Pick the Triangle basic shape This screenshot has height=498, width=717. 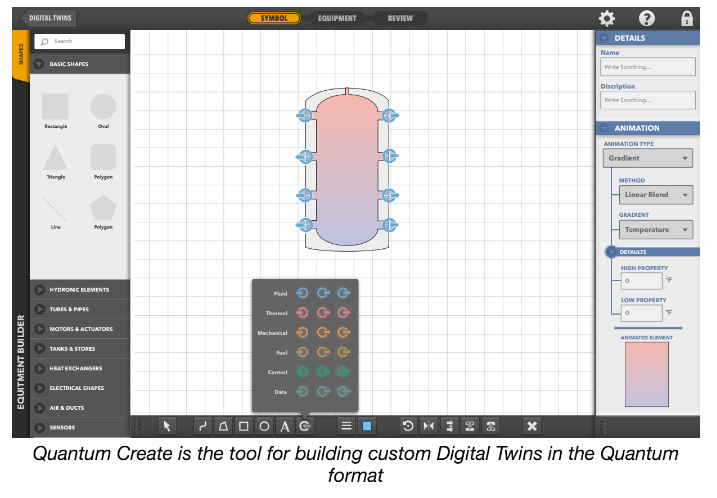click(x=55, y=158)
